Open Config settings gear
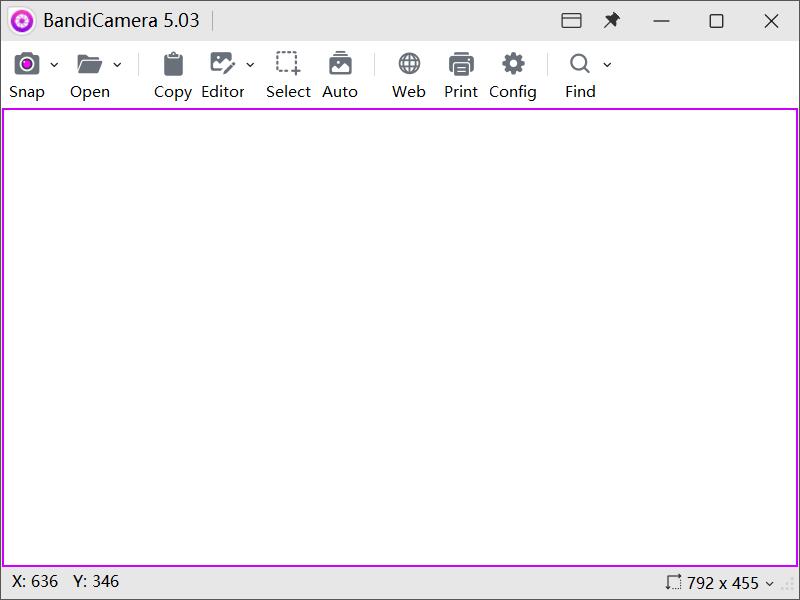The image size is (800, 600). point(513,64)
